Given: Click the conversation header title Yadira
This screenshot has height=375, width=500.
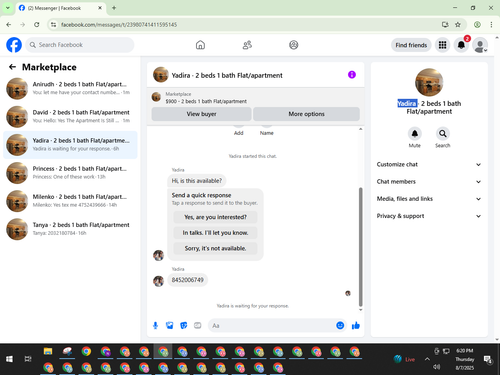Looking at the screenshot, I should click(227, 75).
